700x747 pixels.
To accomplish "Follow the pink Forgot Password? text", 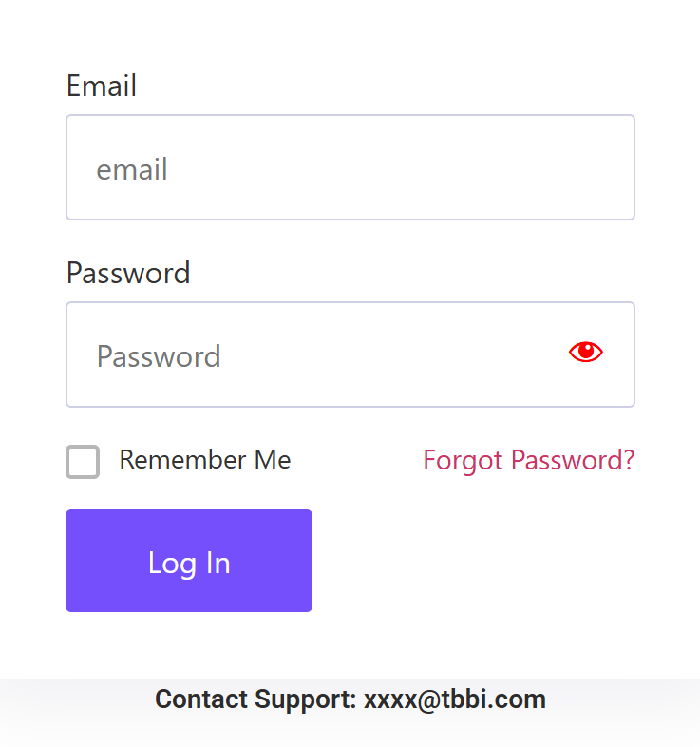I will 529,460.
